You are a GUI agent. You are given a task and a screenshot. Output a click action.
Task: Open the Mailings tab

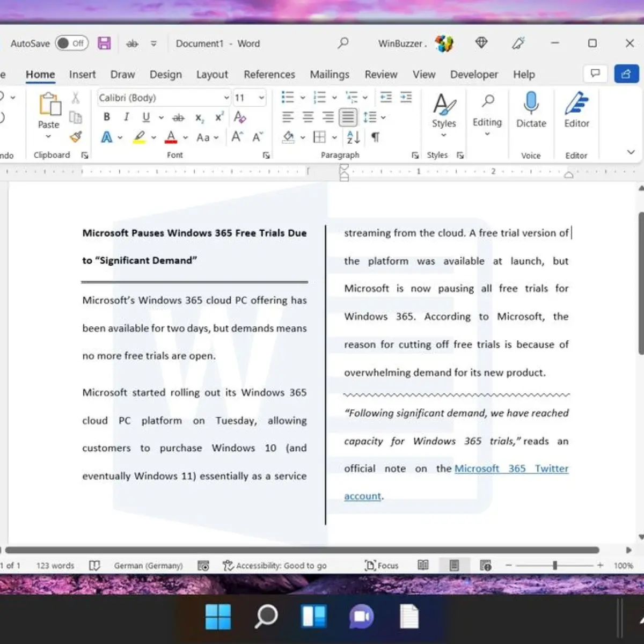[330, 75]
